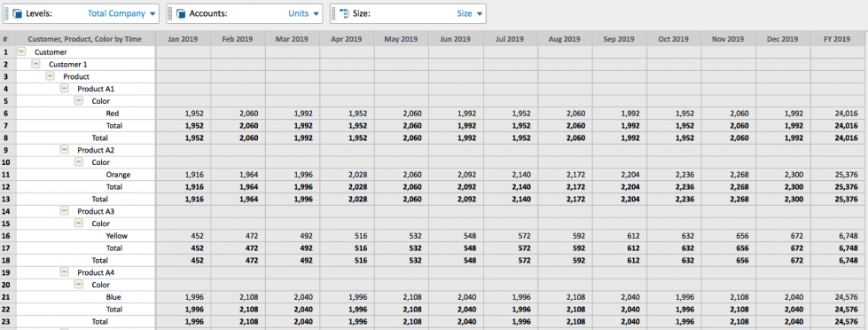This screenshot has height=330, width=868.
Task: Collapse the Color node under Product A2
Action: tap(79, 162)
